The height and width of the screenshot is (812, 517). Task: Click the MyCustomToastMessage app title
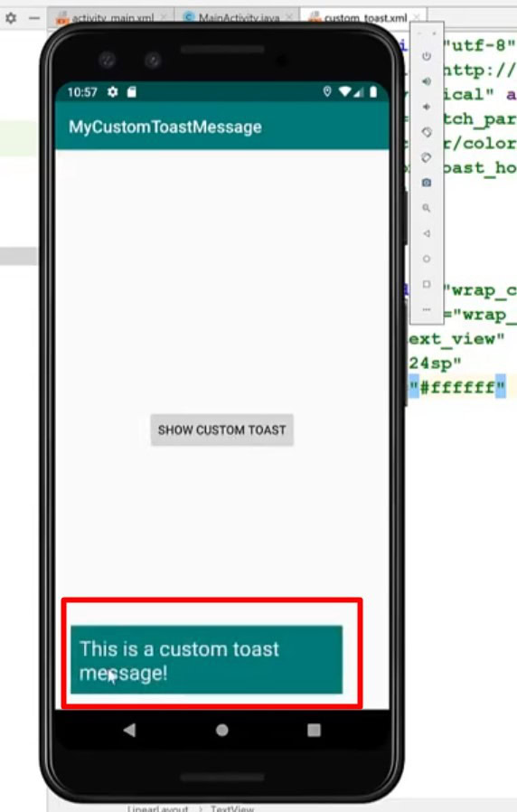coord(165,127)
